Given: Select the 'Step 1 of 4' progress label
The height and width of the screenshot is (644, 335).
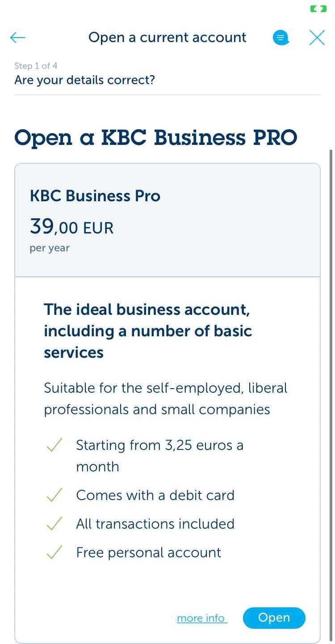Looking at the screenshot, I should coord(36,66).
